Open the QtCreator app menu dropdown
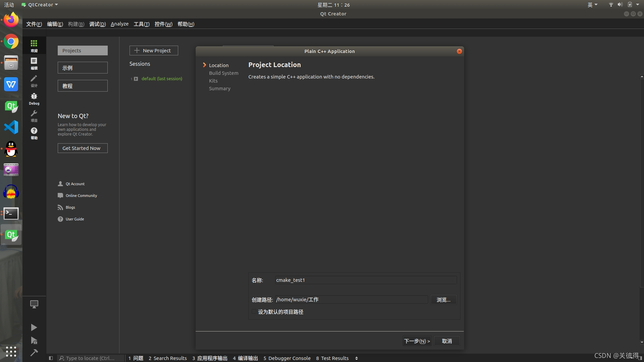Viewport: 644px width, 362px height. coord(40,5)
